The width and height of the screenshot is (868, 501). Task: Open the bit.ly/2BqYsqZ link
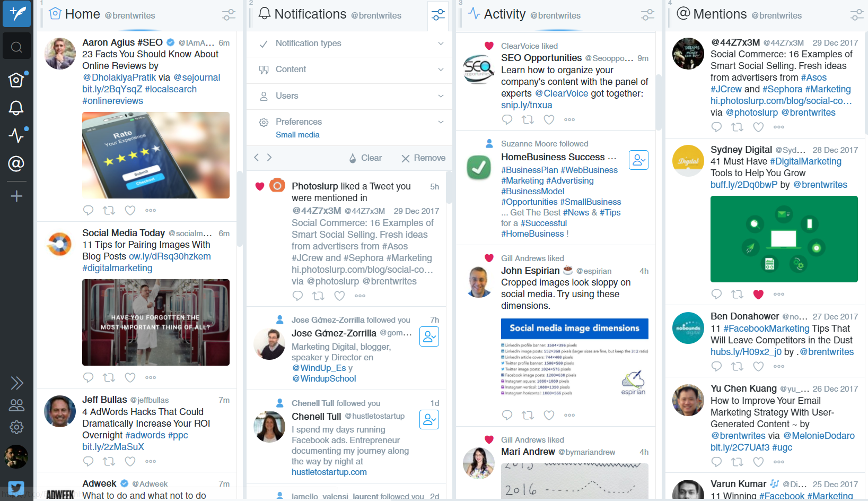click(x=112, y=89)
